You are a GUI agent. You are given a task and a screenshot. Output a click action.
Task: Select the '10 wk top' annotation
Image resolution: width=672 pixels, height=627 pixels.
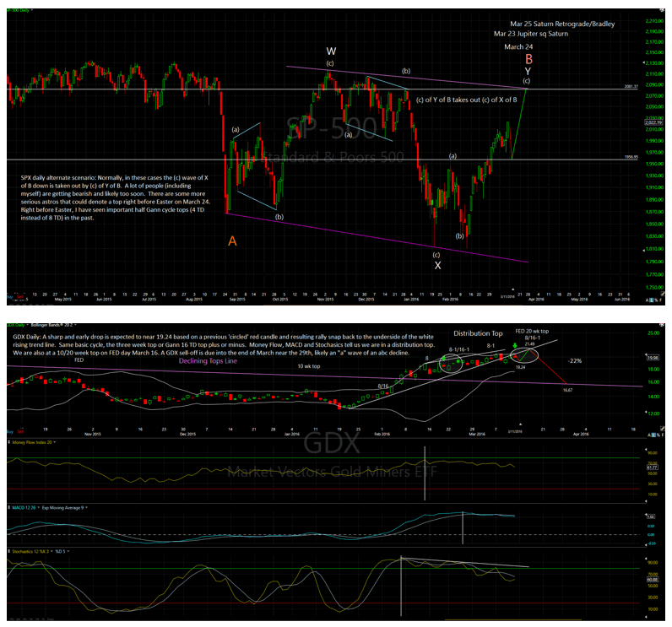coord(309,366)
